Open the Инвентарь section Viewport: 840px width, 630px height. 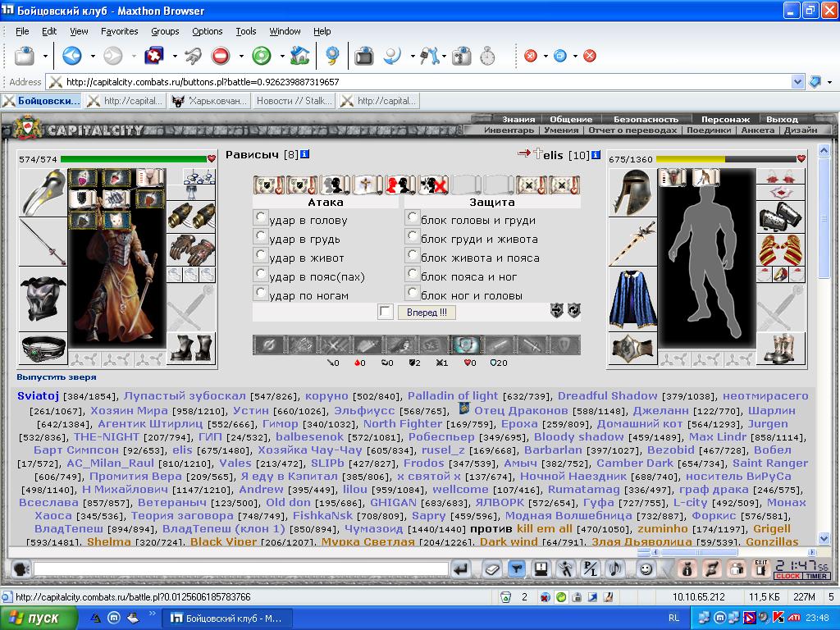(509, 130)
